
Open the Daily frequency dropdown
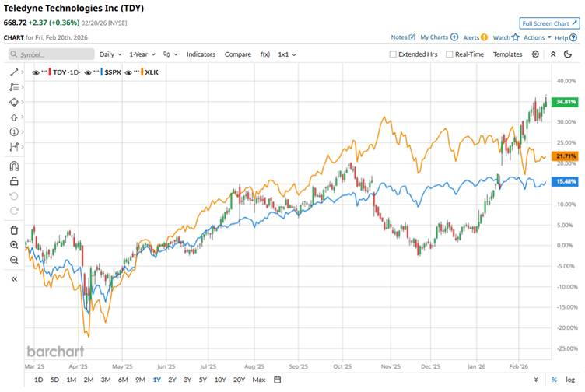pyautogui.click(x=109, y=54)
